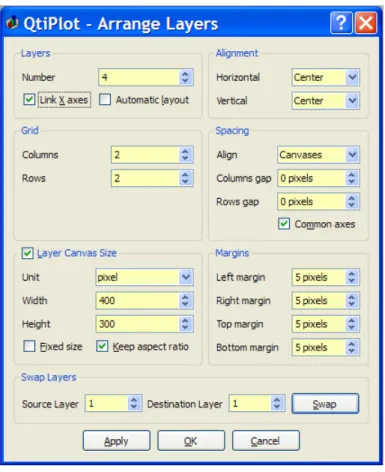Decrease the canvas Height value
The height and width of the screenshot is (472, 385).
[x=185, y=328]
